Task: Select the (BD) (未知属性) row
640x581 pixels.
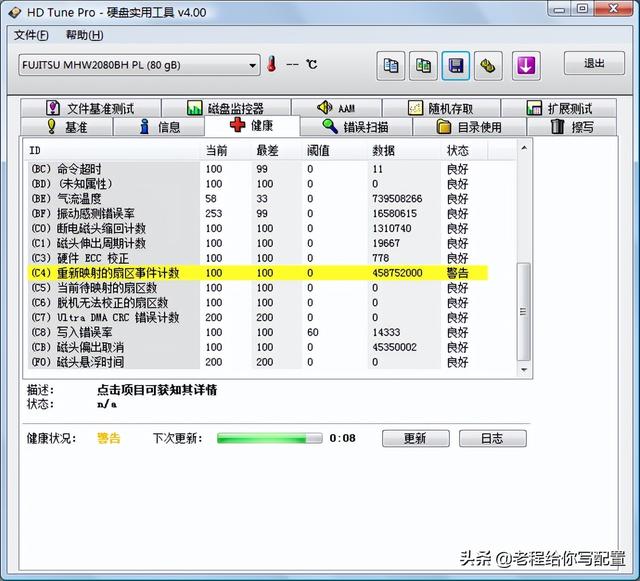Action: coord(258,184)
